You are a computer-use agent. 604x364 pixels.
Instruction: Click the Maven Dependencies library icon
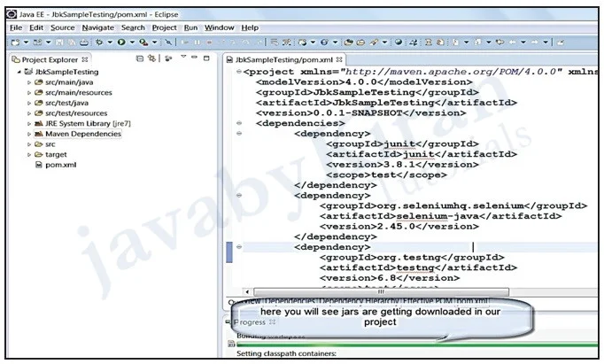tap(38, 134)
